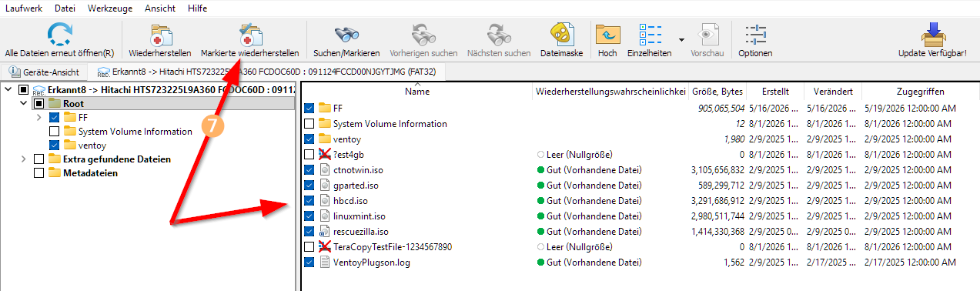Check the ?est4gb file checkbox

[309, 154]
